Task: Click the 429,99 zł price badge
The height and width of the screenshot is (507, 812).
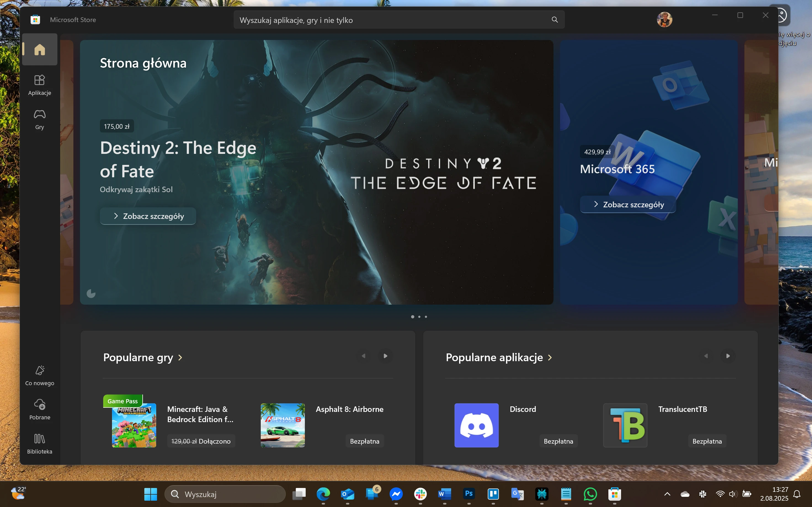Action: [x=597, y=152]
